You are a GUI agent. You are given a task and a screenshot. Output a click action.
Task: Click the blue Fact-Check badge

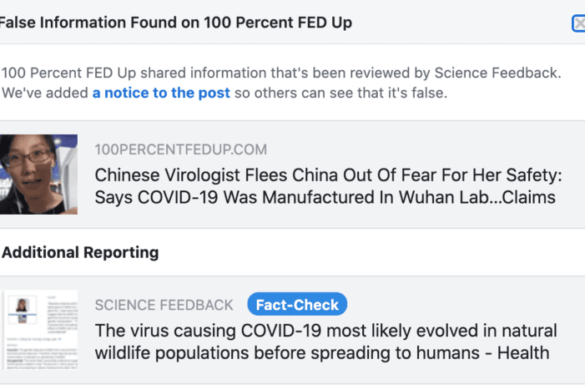tap(297, 304)
